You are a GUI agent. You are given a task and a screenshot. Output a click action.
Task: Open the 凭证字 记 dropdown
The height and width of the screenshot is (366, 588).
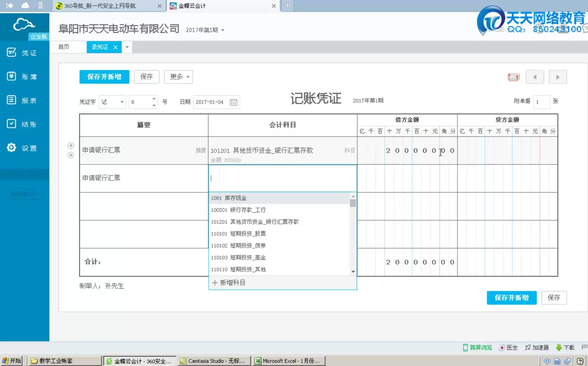pos(112,102)
